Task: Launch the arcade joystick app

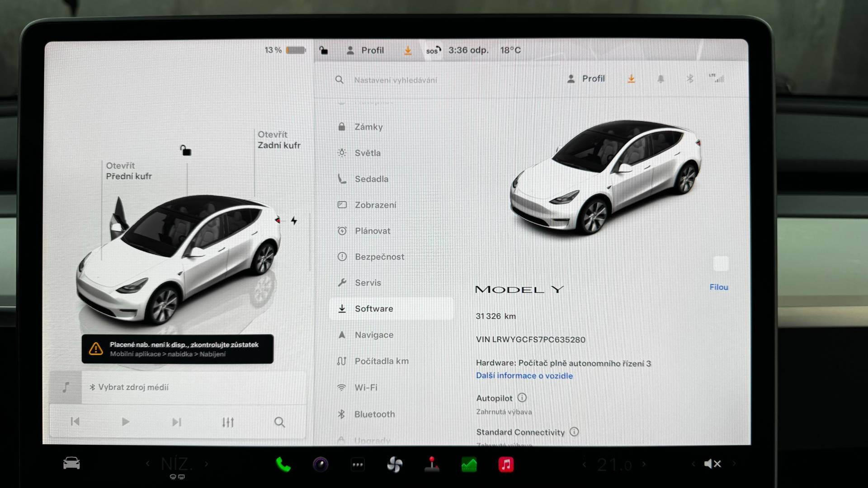Action: pyautogui.click(x=432, y=464)
